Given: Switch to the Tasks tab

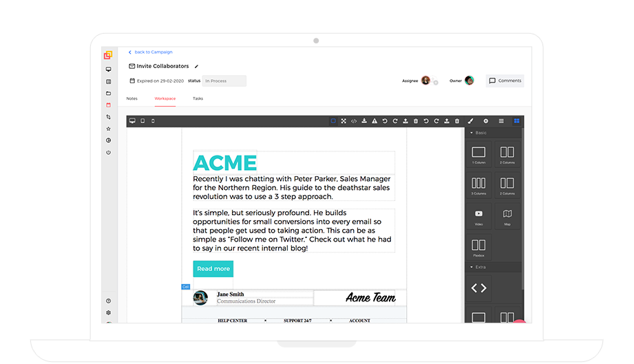Looking at the screenshot, I should click(198, 98).
